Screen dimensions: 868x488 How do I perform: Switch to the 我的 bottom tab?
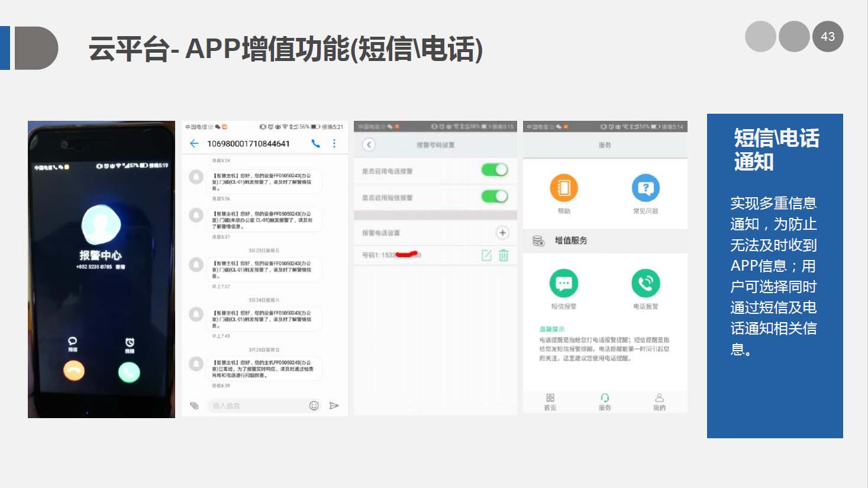click(x=659, y=402)
